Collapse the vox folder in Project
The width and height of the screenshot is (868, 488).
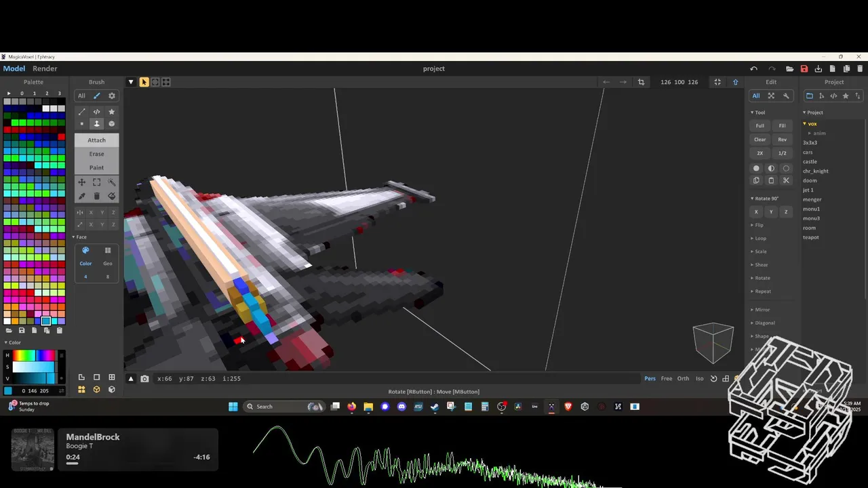tap(810, 123)
